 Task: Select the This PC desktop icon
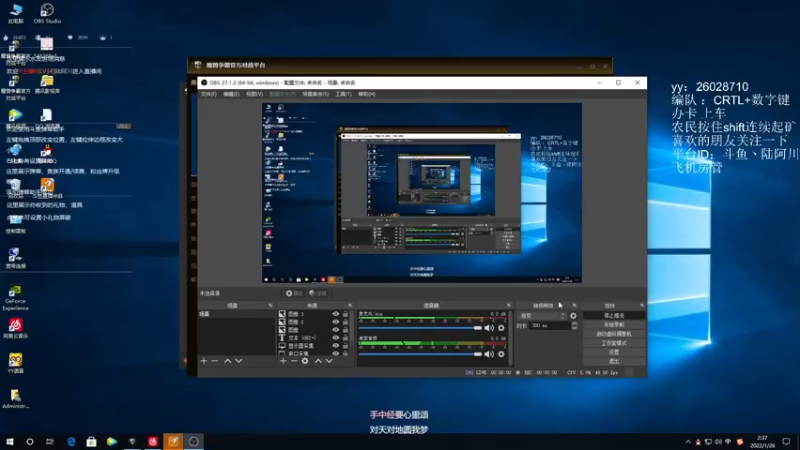pos(16,13)
